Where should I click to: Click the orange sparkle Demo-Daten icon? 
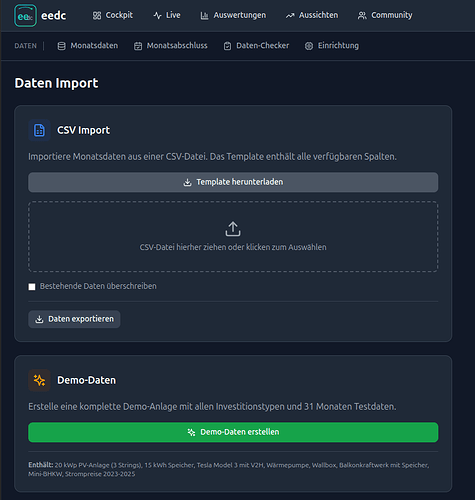point(39,380)
